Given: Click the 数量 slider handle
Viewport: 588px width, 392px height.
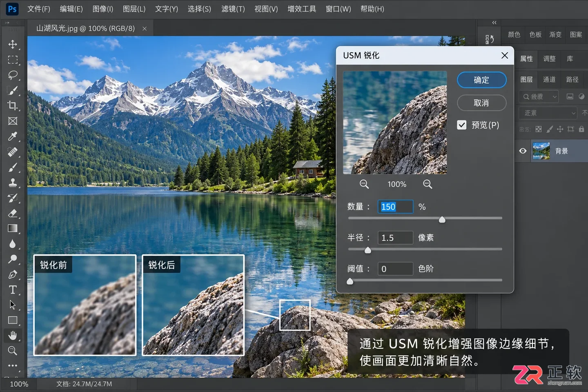Looking at the screenshot, I should point(442,219).
